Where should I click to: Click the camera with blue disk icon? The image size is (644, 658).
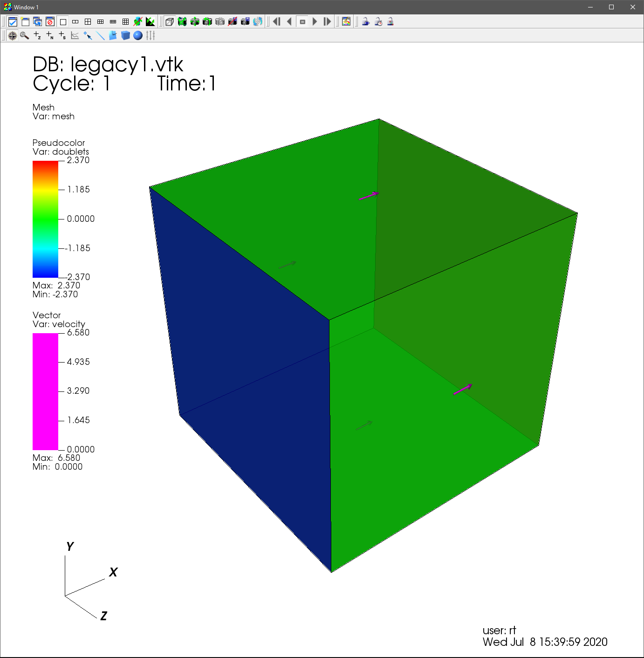click(x=245, y=21)
